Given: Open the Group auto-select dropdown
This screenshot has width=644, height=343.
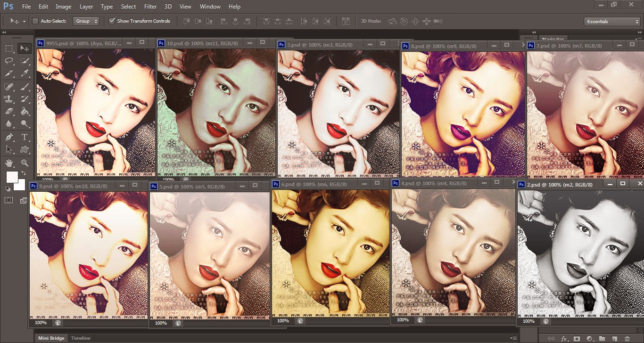Looking at the screenshot, I should click(86, 21).
